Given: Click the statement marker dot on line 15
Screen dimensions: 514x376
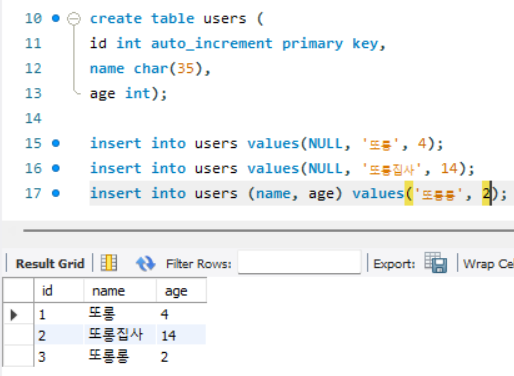Looking at the screenshot, I should (56, 143).
